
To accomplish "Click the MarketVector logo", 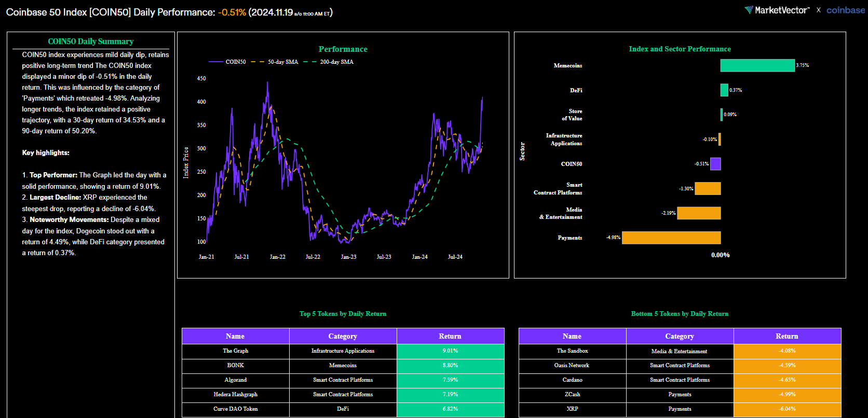I will click(x=777, y=10).
